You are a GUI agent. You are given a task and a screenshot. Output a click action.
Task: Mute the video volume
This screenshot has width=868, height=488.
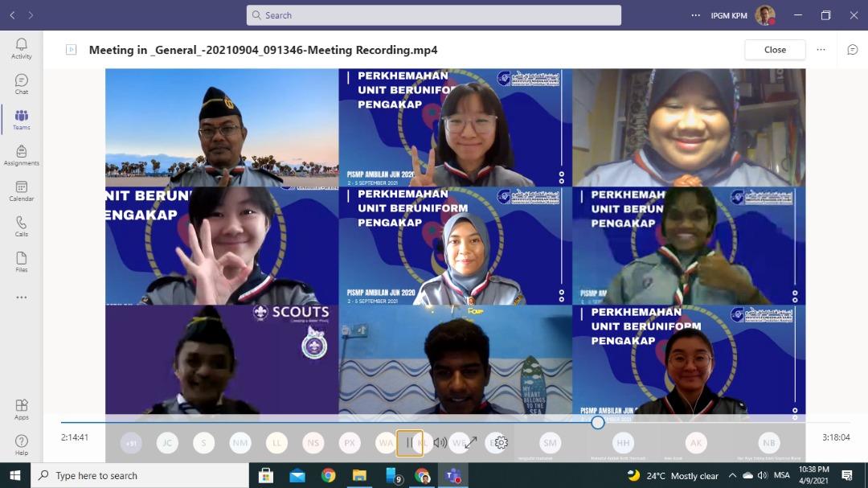(440, 442)
